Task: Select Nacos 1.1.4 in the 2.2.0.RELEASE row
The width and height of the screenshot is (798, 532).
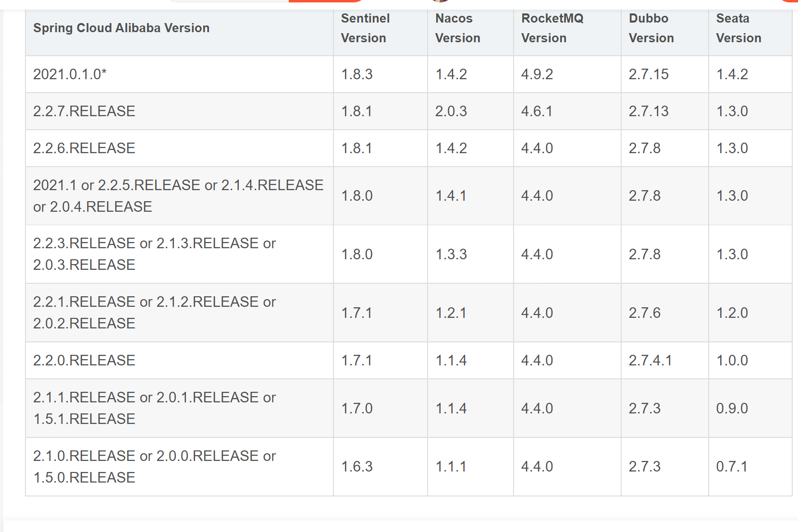Action: [470, 361]
